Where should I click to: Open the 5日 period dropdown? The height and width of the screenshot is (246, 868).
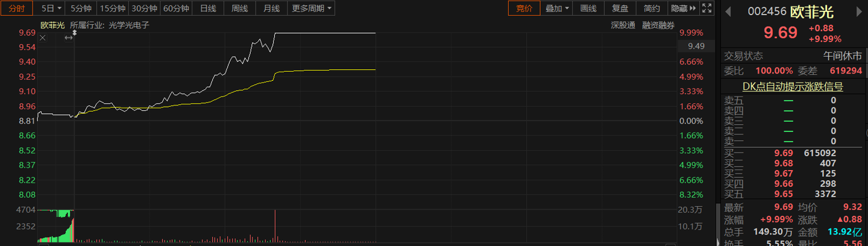51,8
